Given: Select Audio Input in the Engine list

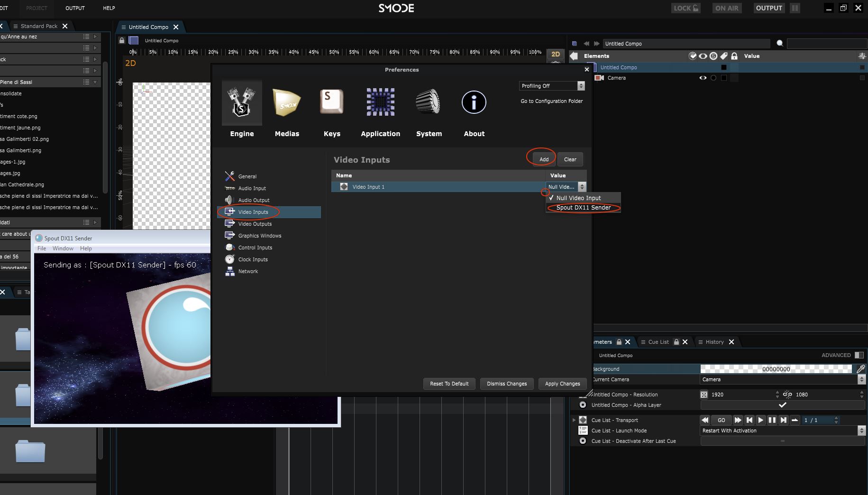Looking at the screenshot, I should (252, 188).
